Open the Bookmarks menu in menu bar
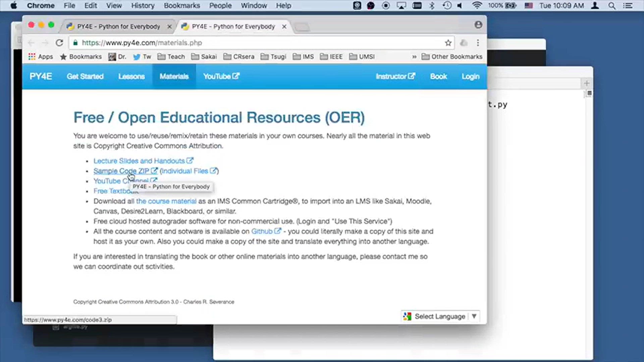Screen dimensions: 644x362 (182, 6)
